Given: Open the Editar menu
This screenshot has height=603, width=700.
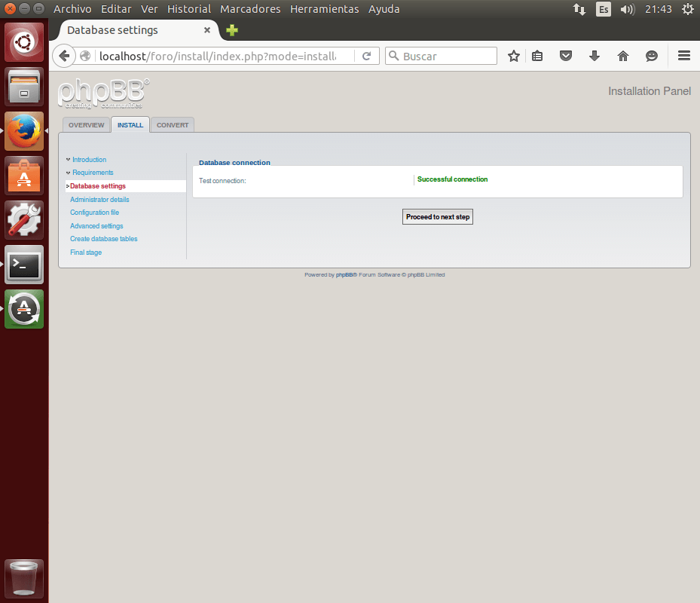Looking at the screenshot, I should coord(116,9).
